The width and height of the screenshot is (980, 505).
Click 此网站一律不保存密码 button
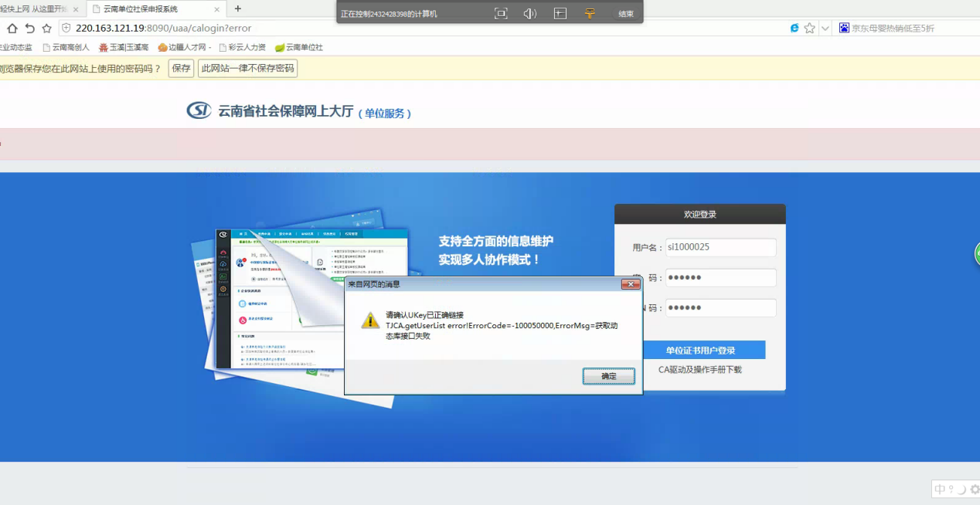tap(247, 69)
